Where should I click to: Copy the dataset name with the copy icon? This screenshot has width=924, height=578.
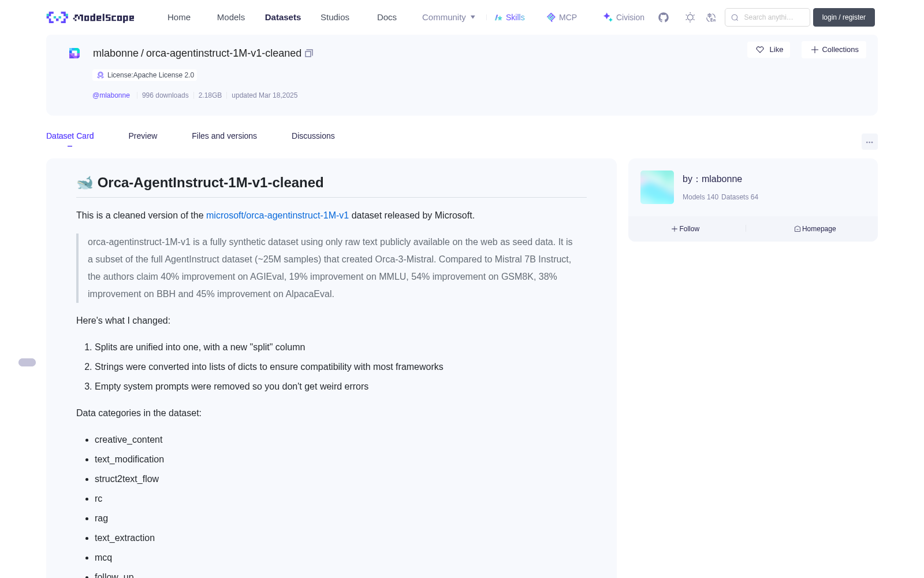click(309, 53)
